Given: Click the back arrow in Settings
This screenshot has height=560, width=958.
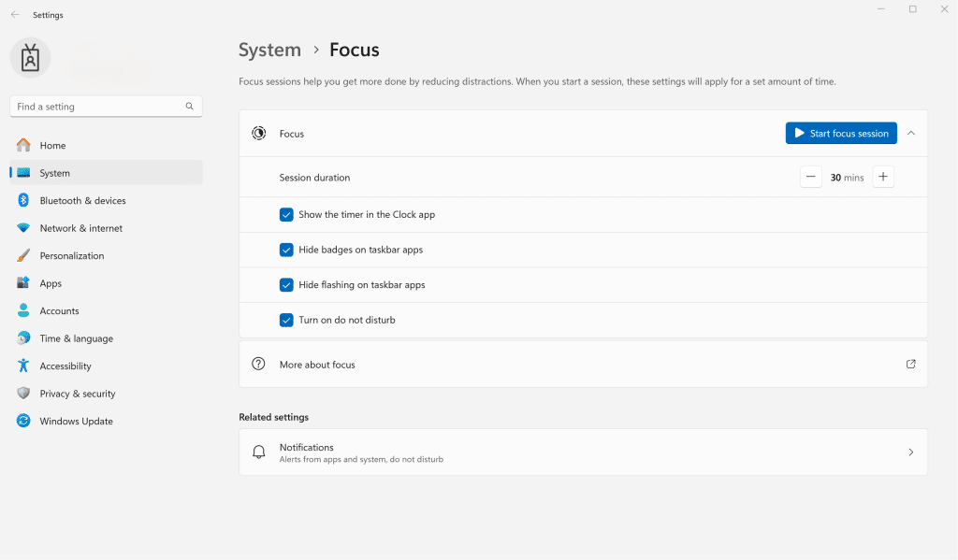Looking at the screenshot, I should 15,15.
